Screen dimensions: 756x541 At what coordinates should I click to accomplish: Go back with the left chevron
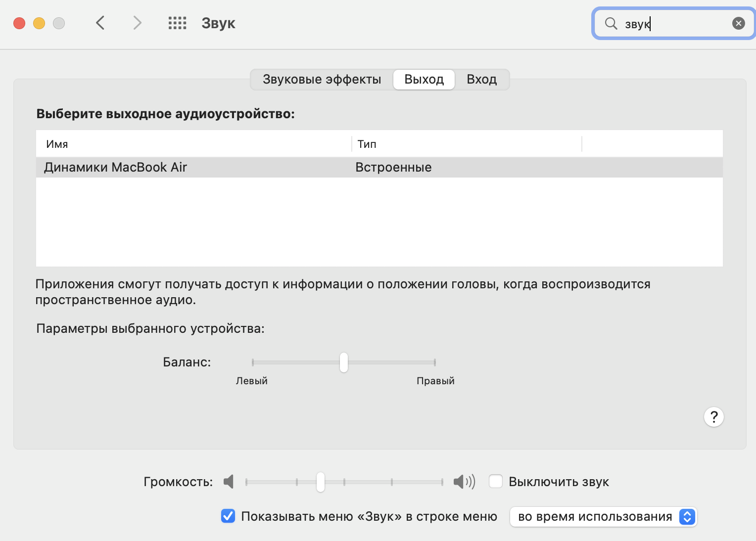100,23
